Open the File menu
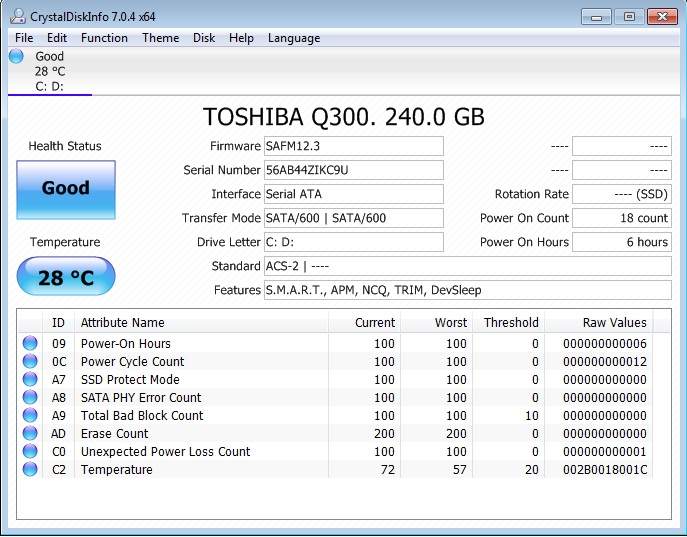The width and height of the screenshot is (687, 537). [24, 38]
